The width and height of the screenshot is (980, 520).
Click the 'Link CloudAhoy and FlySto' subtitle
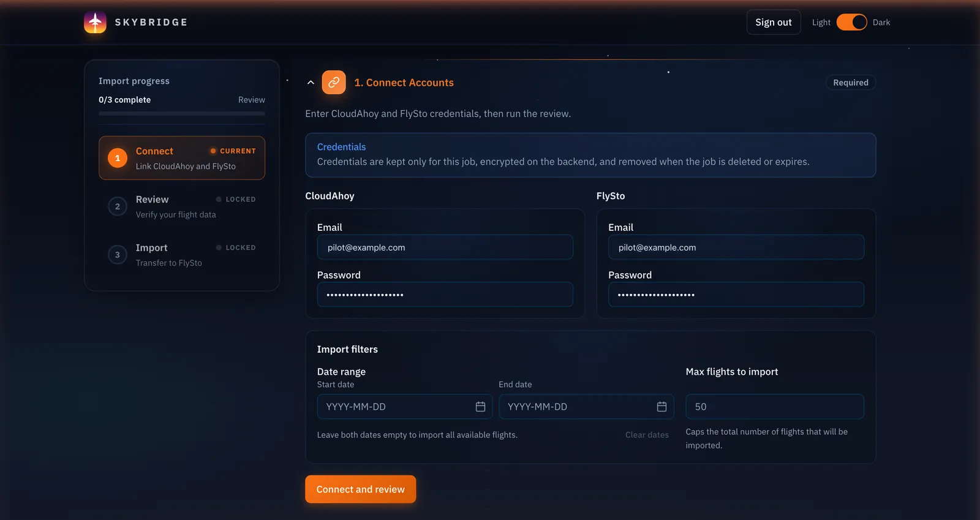pyautogui.click(x=186, y=167)
